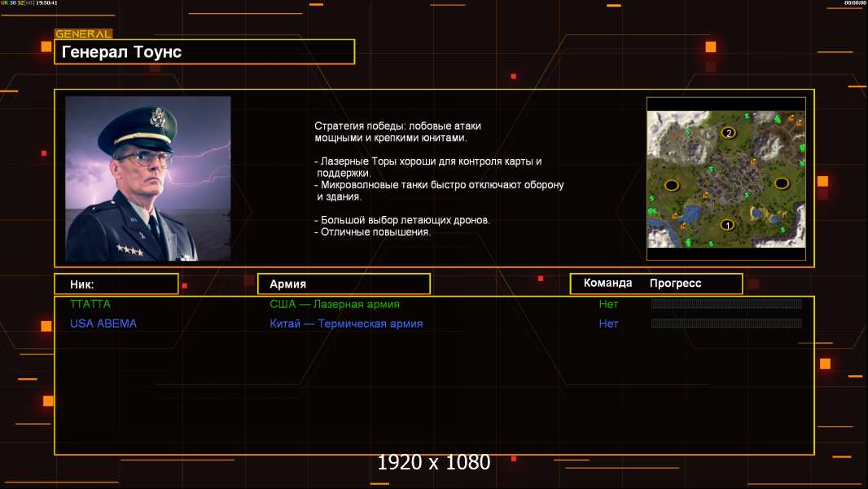Click the timer in the top-right corner
The image size is (868, 489).
click(x=854, y=3)
